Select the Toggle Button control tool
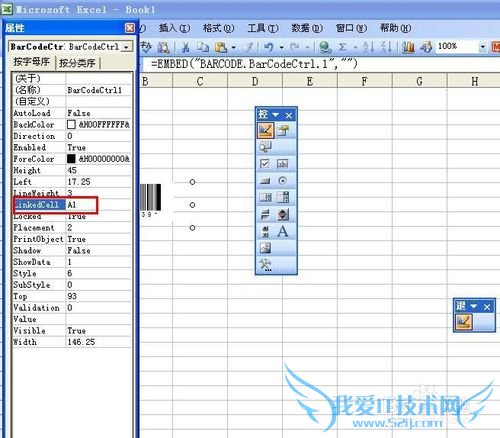The image size is (500, 438). 265,214
